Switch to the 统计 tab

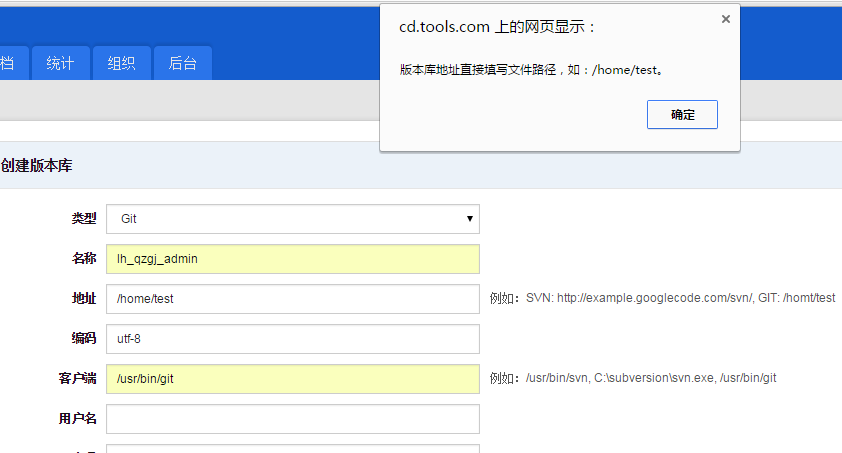60,63
